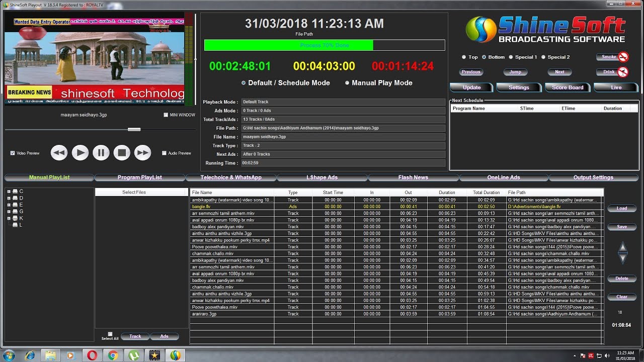Expand drive G in folder tree
Viewport: 644px width, 362px height.
tap(9, 212)
